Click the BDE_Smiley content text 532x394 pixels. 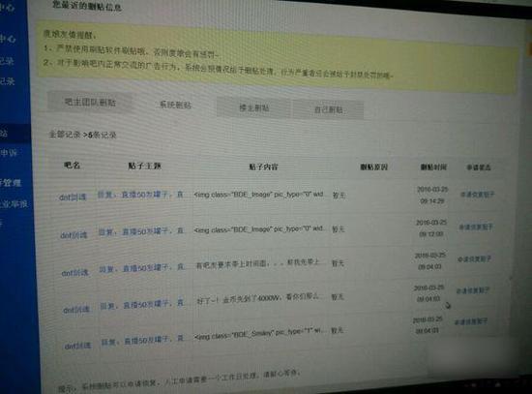(x=259, y=334)
